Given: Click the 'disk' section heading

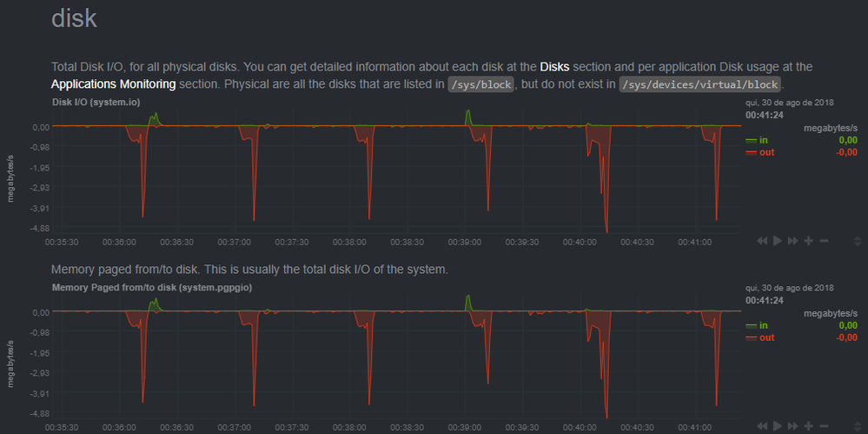Looking at the screenshot, I should pyautogui.click(x=74, y=18).
